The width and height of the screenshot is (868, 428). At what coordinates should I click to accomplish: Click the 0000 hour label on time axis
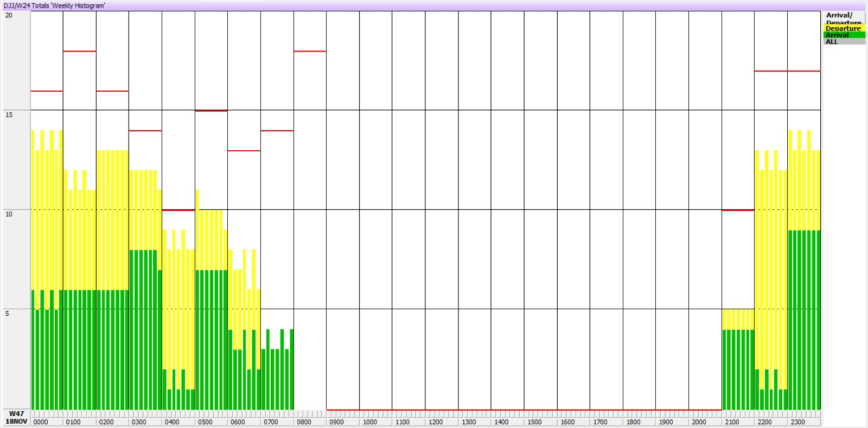[41, 422]
